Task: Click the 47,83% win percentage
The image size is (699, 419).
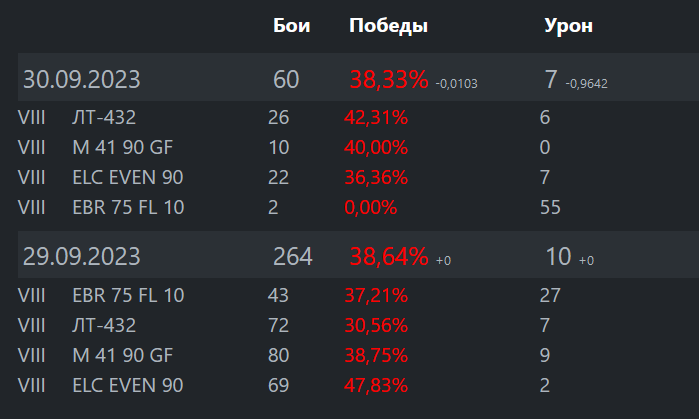Action: coord(376,386)
